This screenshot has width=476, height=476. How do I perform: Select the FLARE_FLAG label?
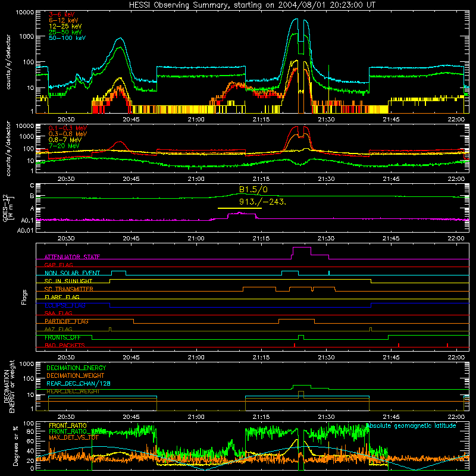[x=62, y=297]
